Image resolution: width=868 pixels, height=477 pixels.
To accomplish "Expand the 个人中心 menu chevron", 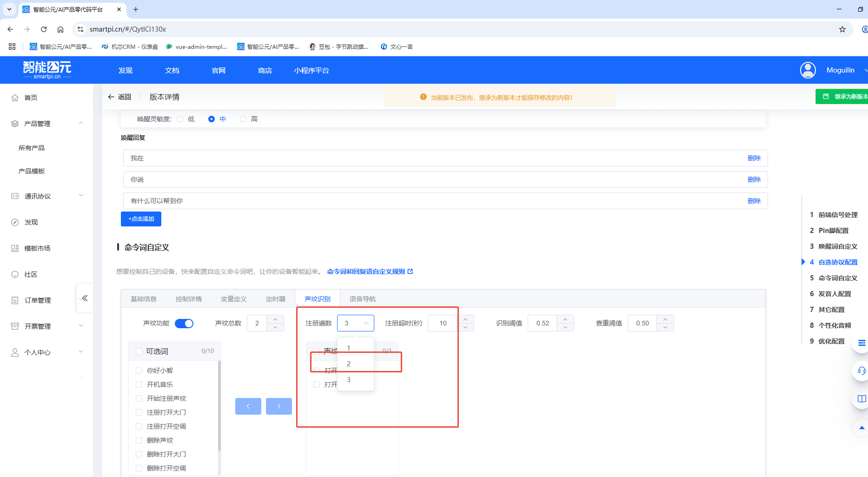I will tap(81, 351).
